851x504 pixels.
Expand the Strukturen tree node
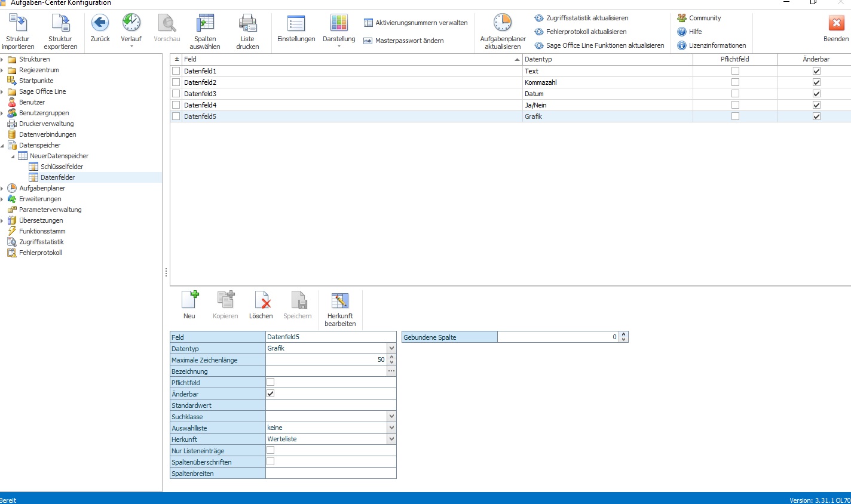[x=2, y=59]
